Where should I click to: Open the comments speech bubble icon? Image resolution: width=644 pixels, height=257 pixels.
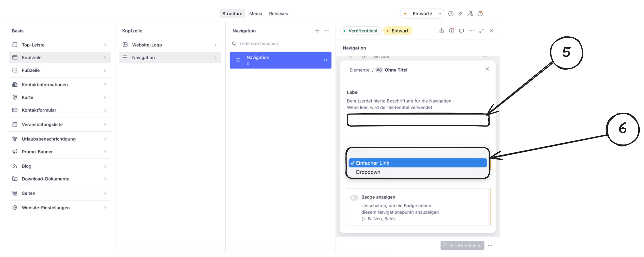point(461,31)
